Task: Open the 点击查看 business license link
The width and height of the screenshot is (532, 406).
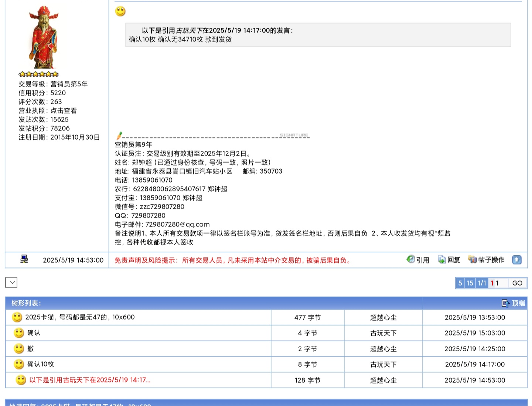Action: pyautogui.click(x=64, y=110)
